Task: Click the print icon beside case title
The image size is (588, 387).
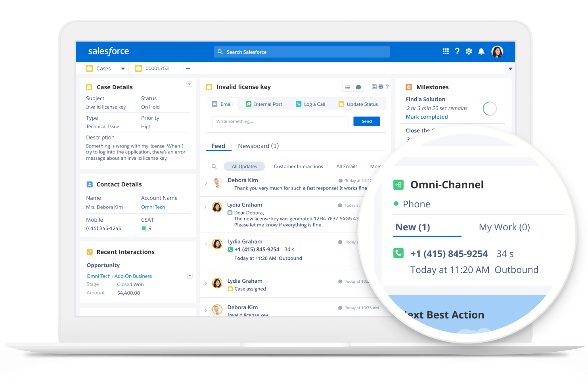Action: (x=381, y=87)
